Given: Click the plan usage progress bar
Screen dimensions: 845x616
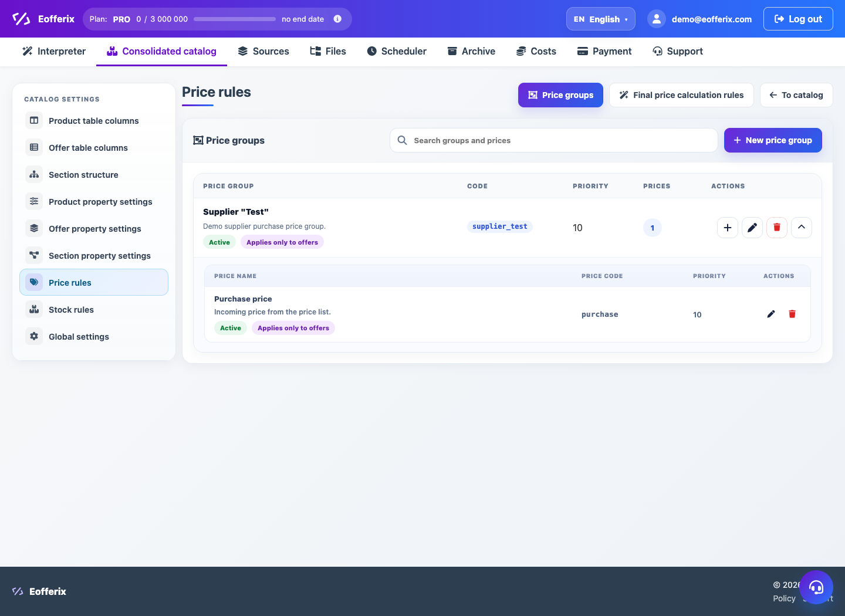Looking at the screenshot, I should (x=235, y=19).
